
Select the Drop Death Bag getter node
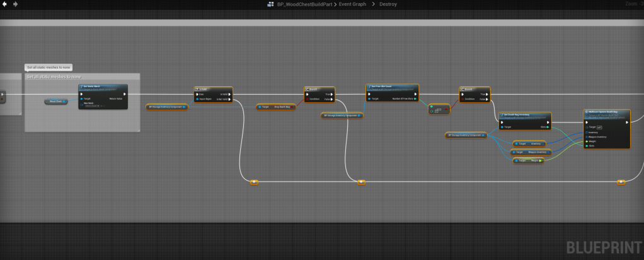(x=277, y=107)
